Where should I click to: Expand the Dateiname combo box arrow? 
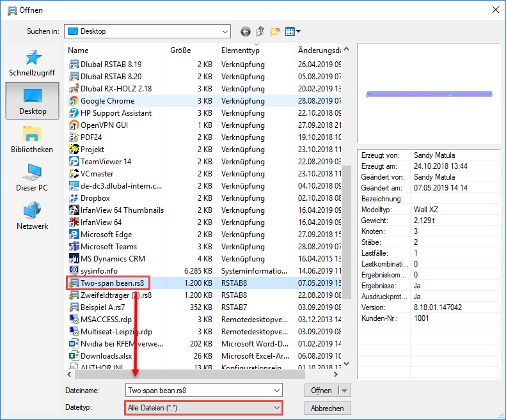point(276,391)
